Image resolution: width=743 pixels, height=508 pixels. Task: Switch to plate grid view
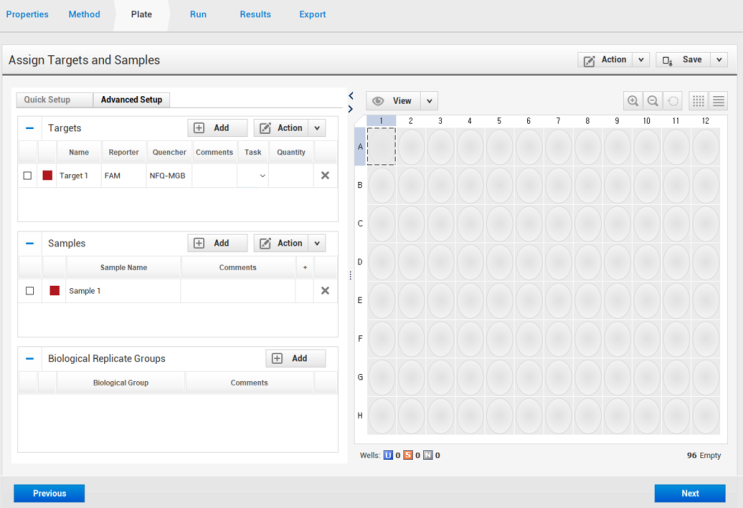pos(698,101)
